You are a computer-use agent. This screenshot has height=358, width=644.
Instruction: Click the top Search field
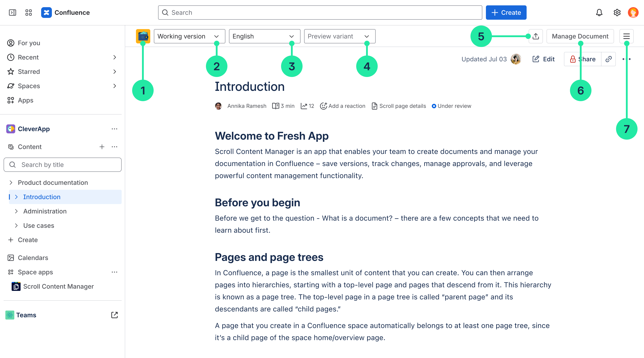click(x=320, y=13)
